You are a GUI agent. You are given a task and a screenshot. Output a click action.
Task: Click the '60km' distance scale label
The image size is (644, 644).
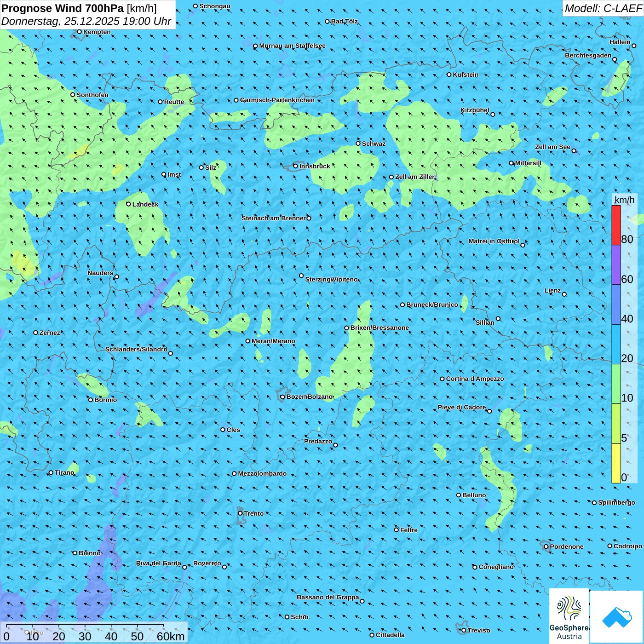[x=171, y=636]
